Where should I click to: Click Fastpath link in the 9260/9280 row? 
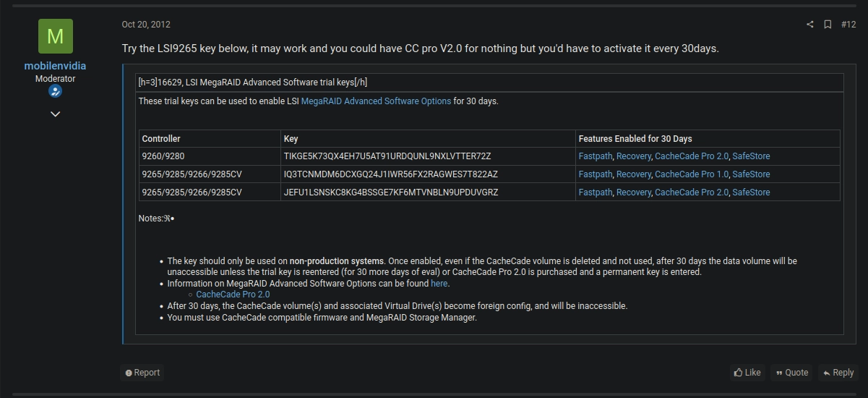point(595,156)
